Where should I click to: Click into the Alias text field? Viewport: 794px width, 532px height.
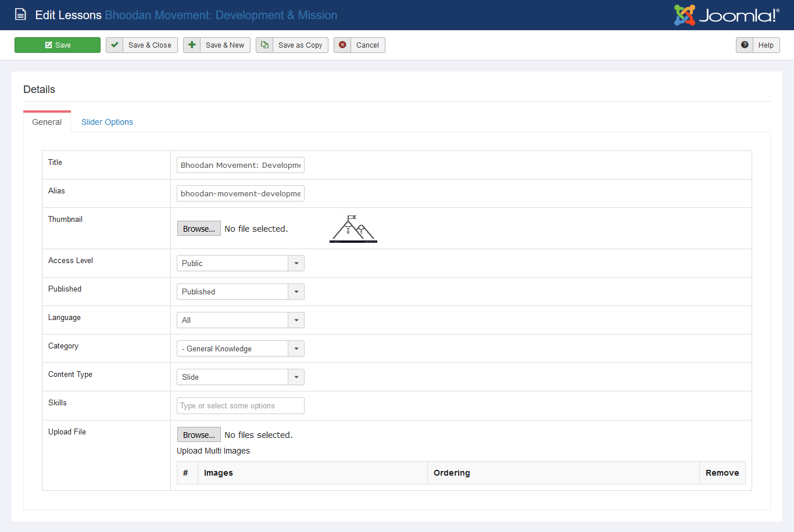click(x=240, y=193)
